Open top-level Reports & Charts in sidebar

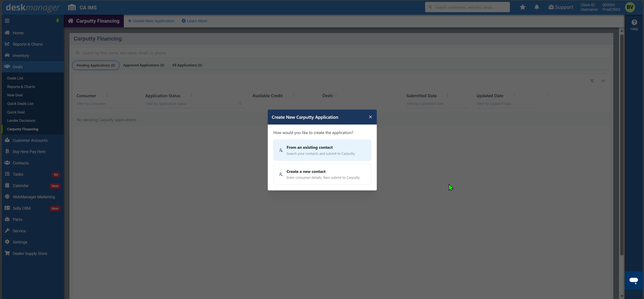33,44
